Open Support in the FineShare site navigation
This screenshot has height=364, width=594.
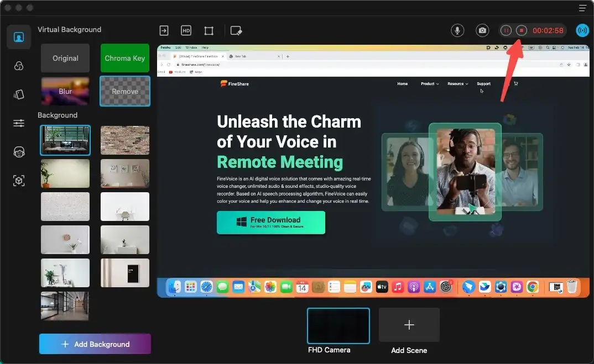click(x=483, y=83)
